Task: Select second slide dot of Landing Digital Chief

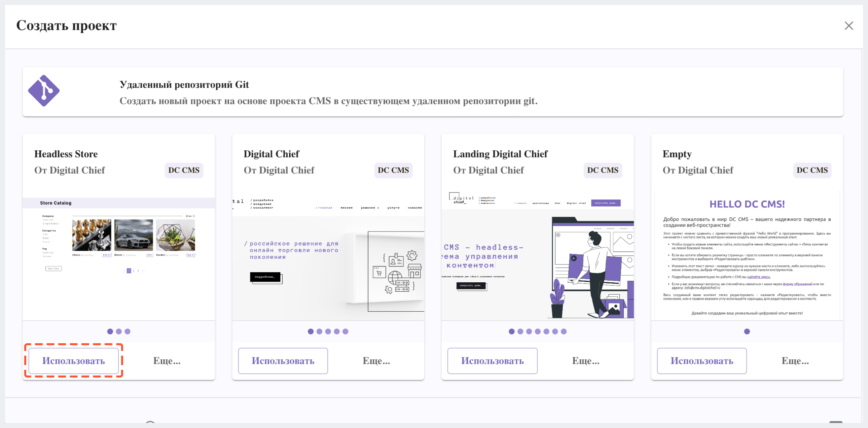Action: [520, 331]
